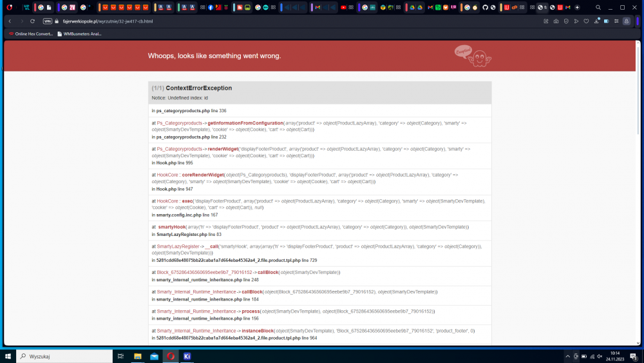This screenshot has height=363, width=644.
Task: Open the Opera main menu logo
Action: 10,7
